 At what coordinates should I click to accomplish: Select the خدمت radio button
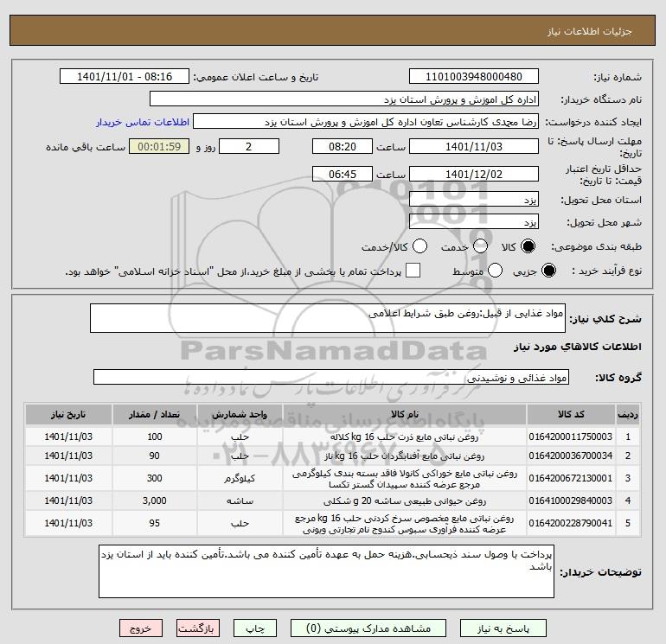tap(480, 246)
